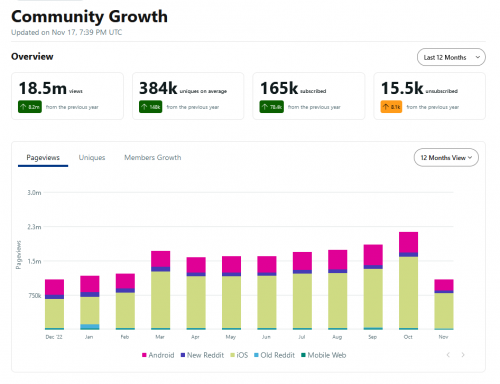Open the Last 12 Months dropdown
This screenshot has width=500, height=384.
point(451,57)
